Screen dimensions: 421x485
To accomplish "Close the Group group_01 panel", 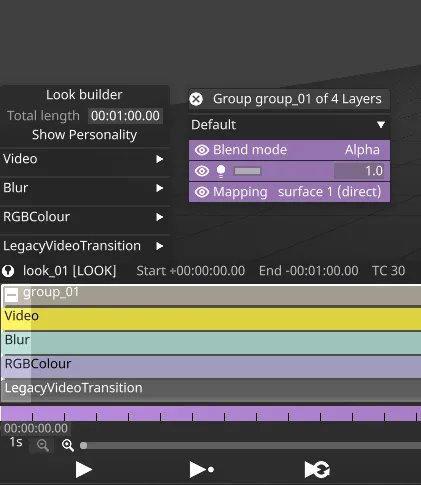I will 196,99.
